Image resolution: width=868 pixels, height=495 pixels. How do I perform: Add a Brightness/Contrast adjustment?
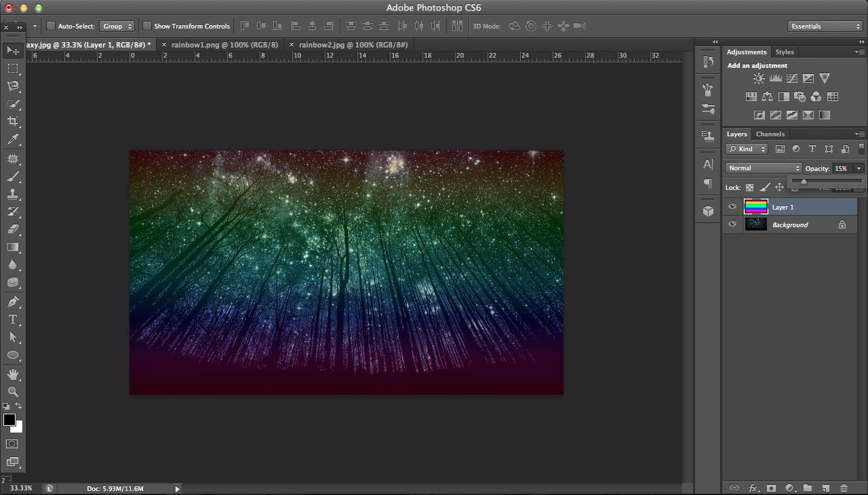coord(759,79)
